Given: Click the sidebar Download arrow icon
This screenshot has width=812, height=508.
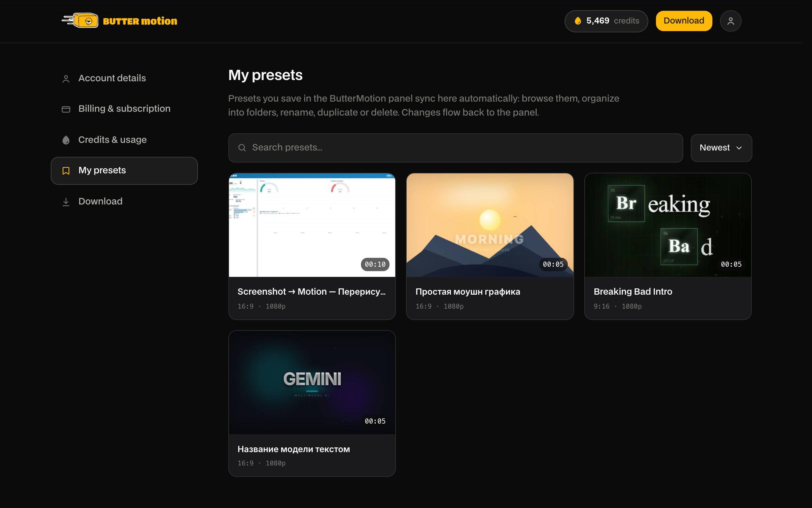Looking at the screenshot, I should (66, 202).
